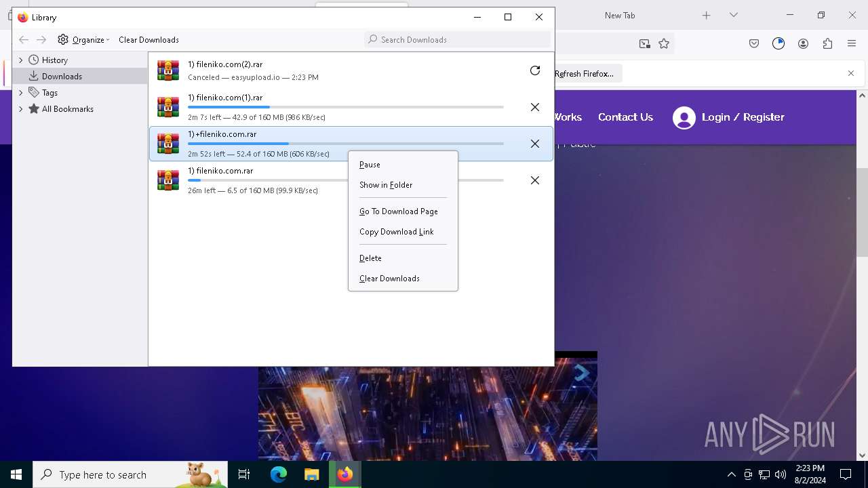Viewport: 868px width, 488px height.
Task: Go back in Library navigation
Action: (24, 40)
